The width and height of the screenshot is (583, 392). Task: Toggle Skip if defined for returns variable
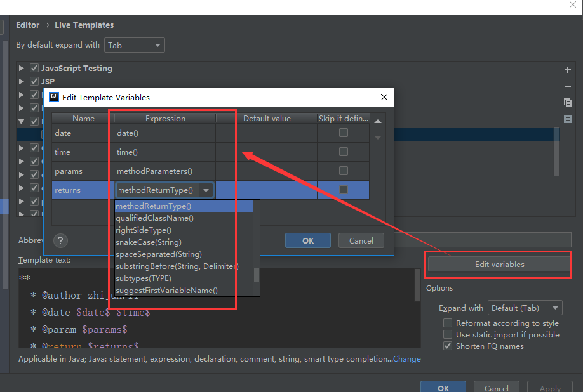344,190
